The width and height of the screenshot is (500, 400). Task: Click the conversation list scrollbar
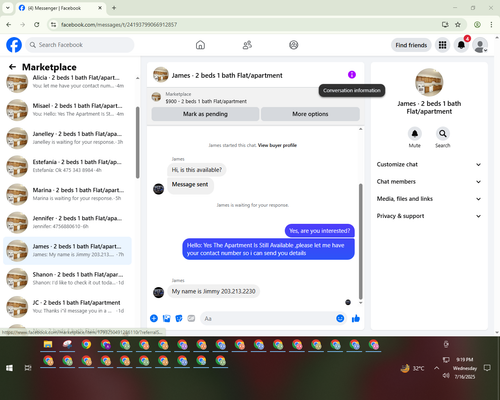coord(137,142)
